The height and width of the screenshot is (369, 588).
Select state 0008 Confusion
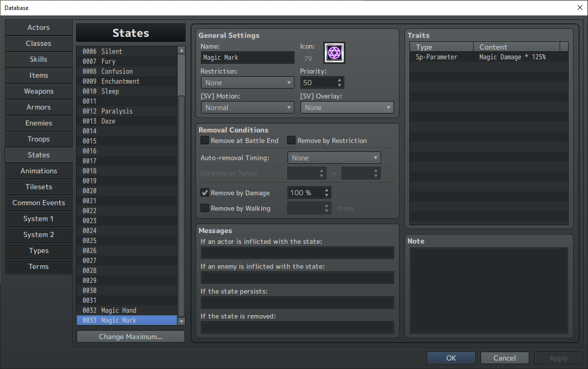click(127, 71)
